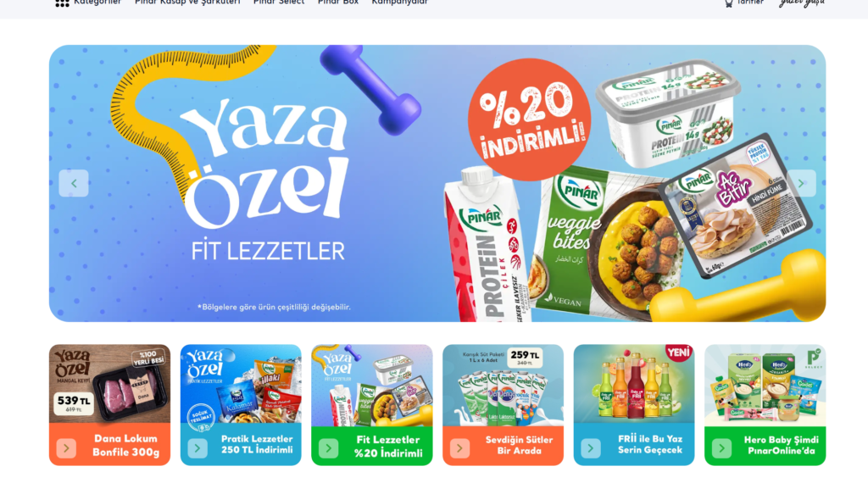Open the Kategoriler grid icon

pos(62,3)
